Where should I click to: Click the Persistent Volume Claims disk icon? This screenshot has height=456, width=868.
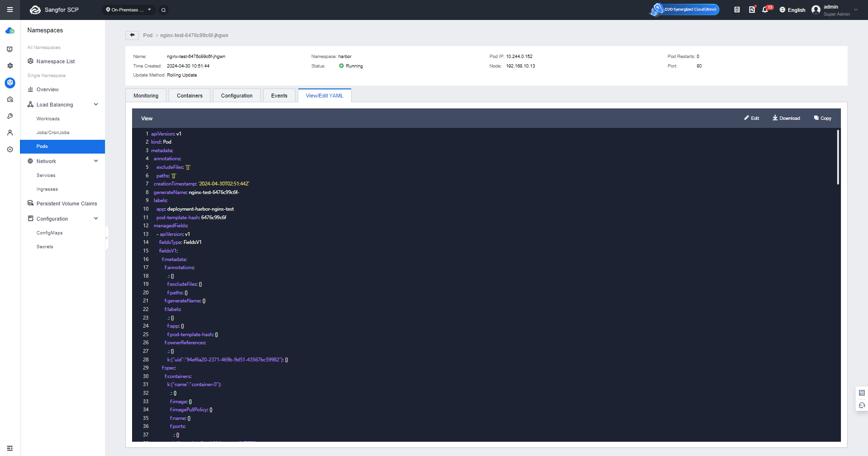click(30, 204)
